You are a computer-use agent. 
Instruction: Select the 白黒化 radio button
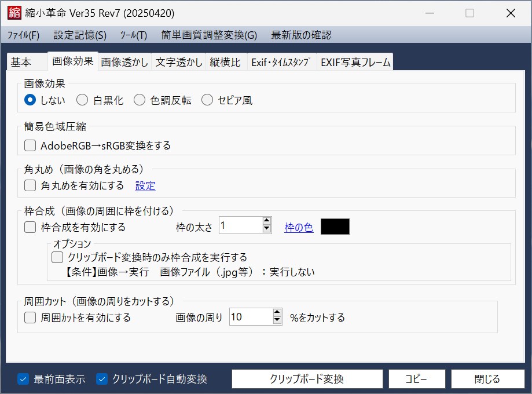(x=82, y=100)
